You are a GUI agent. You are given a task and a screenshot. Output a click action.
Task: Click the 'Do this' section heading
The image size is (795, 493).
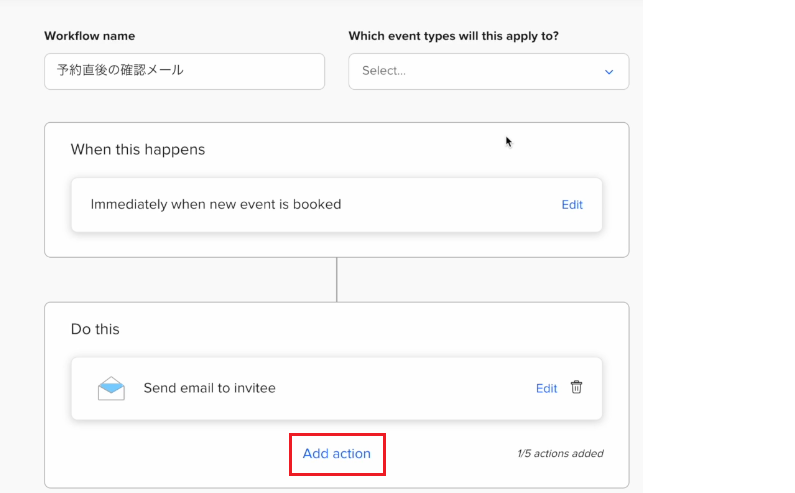click(95, 329)
